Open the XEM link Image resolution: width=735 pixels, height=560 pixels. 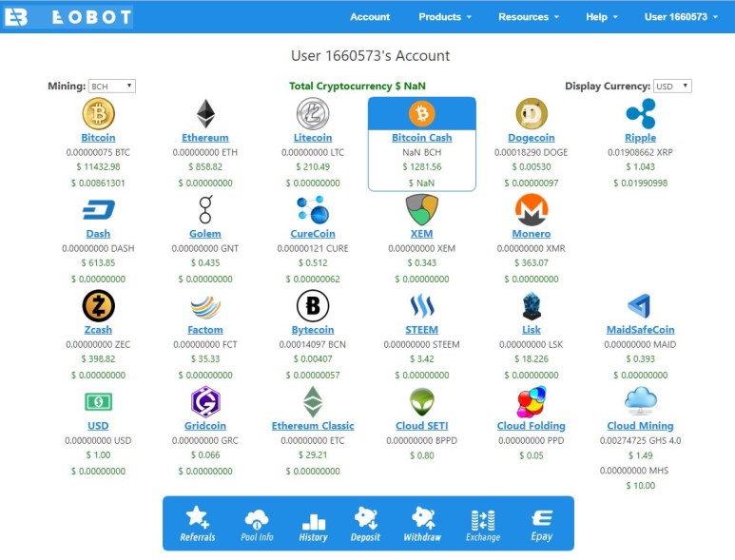coord(422,234)
